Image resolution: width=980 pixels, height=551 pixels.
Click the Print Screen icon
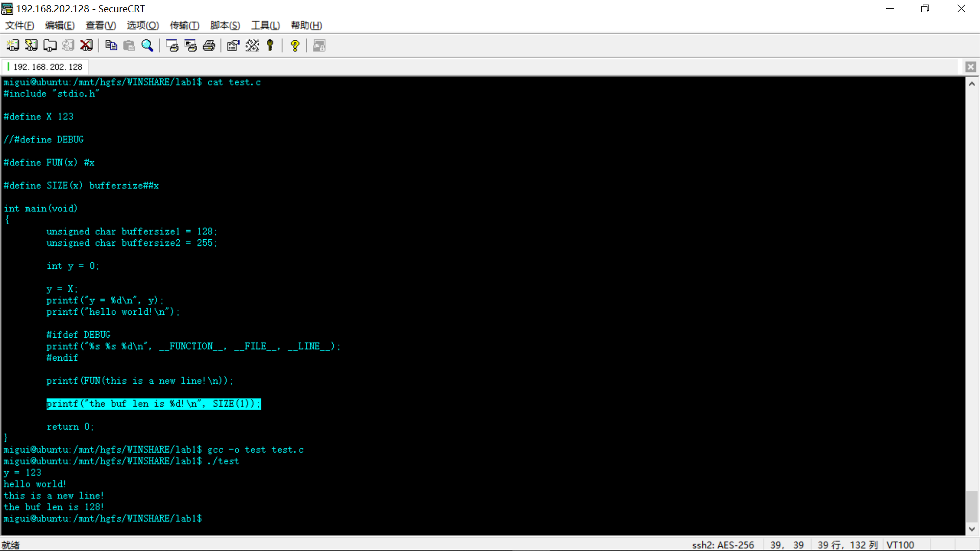(172, 45)
